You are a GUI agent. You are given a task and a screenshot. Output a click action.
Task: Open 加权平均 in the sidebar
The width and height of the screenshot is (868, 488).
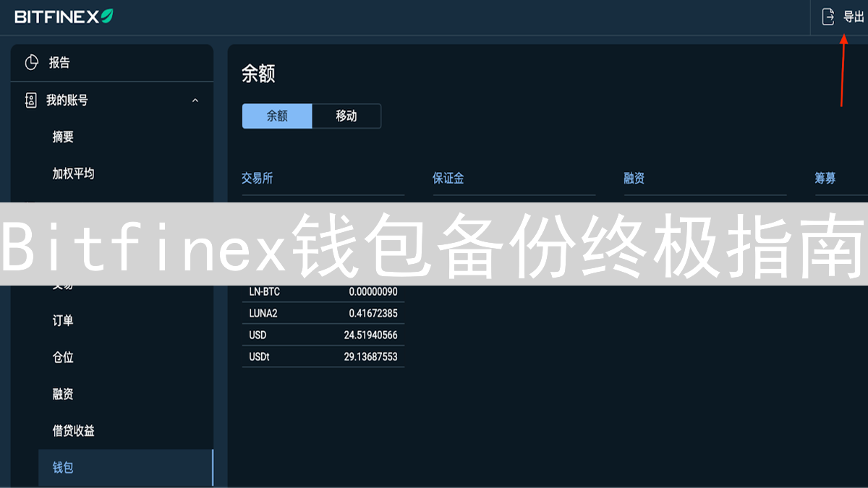tap(73, 174)
